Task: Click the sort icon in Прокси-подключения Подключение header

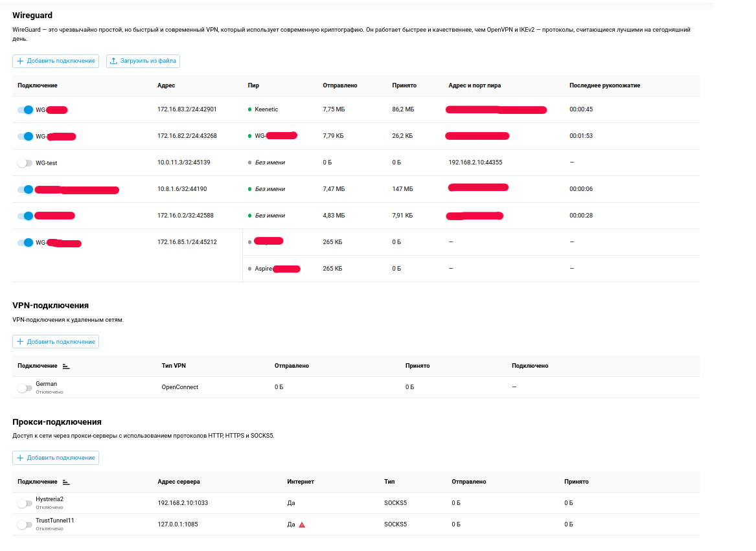Action: click(x=66, y=482)
